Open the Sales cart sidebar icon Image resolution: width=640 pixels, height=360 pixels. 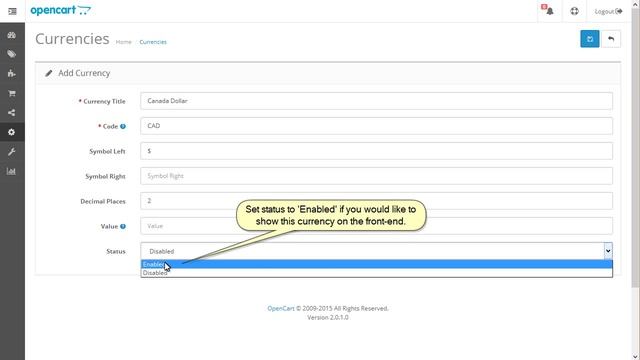(x=11, y=93)
